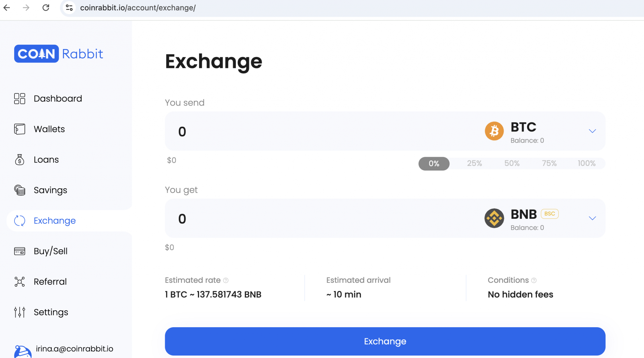Click the Referral network icon
The width and height of the screenshot is (644, 358).
(x=19, y=282)
